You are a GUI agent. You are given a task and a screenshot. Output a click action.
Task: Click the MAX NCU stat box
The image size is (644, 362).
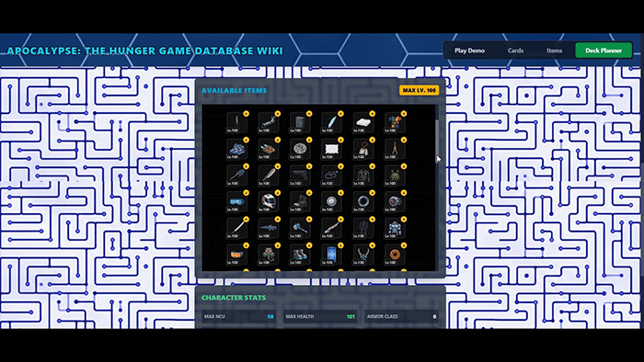[238, 316]
